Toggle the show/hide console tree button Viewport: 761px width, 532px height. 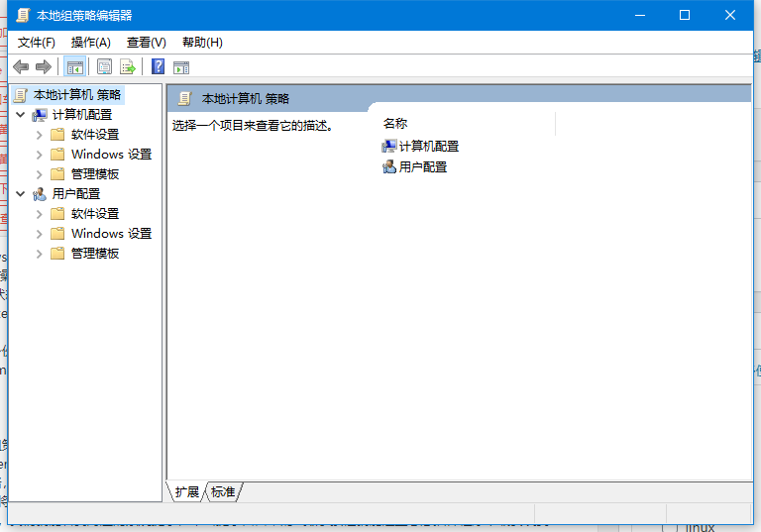pyautogui.click(x=74, y=67)
